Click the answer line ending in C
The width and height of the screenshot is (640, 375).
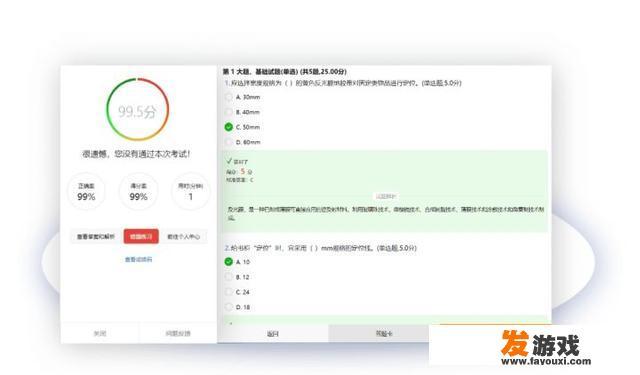(x=240, y=180)
